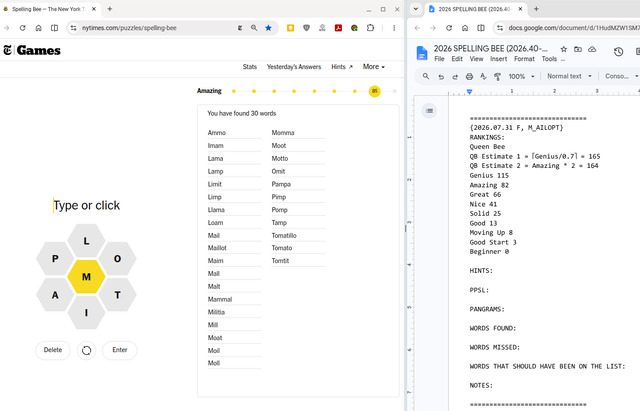Toggle spell check in Docs toolbar

tap(484, 76)
